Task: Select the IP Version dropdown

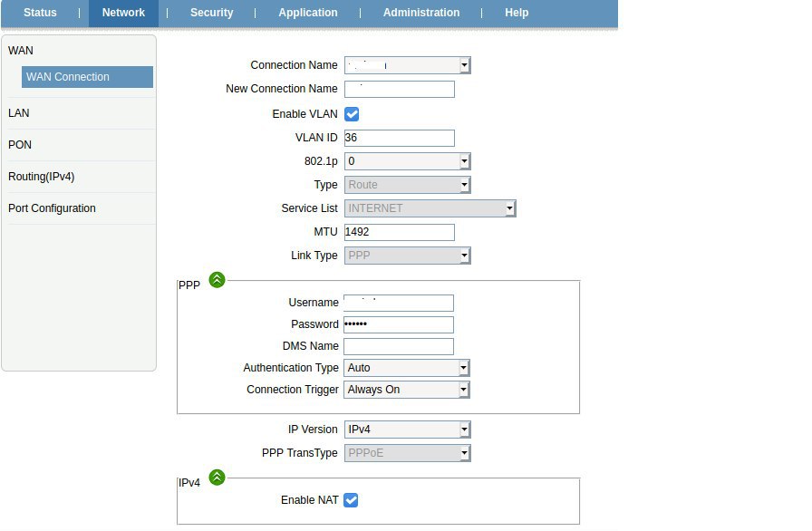Action: click(x=407, y=430)
